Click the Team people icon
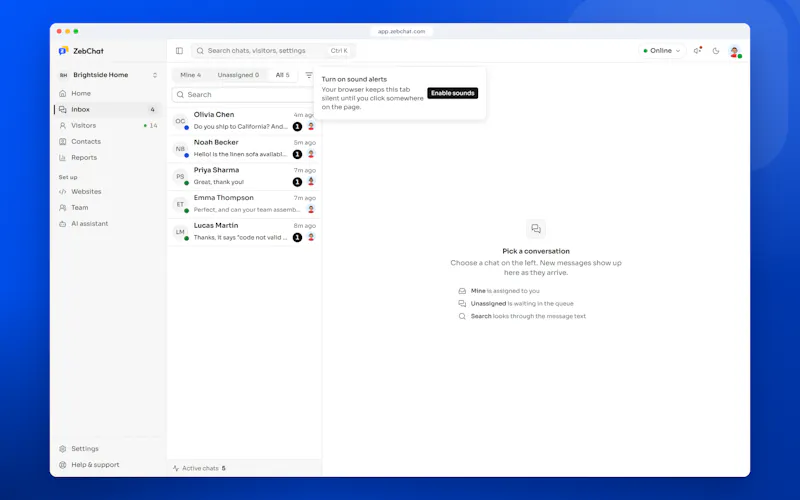800x500 pixels. [x=63, y=208]
